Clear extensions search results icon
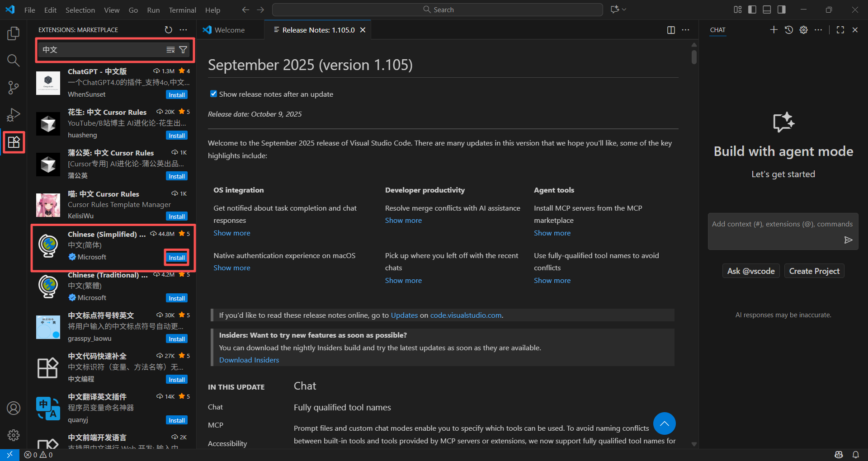This screenshot has width=868, height=461. (170, 50)
